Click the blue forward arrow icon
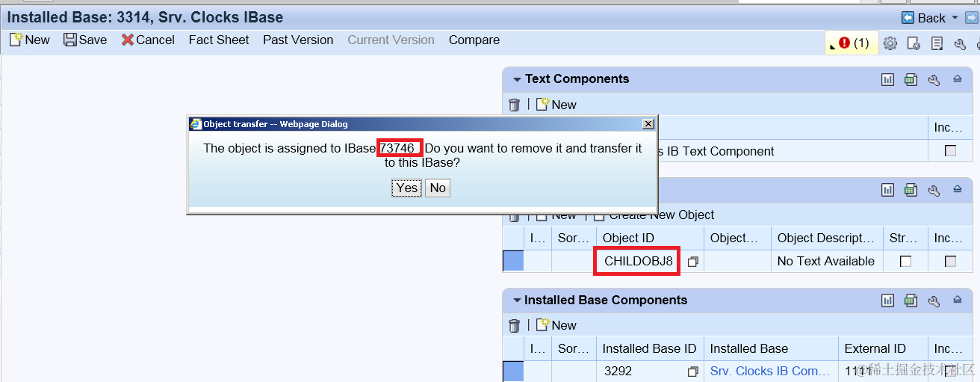The width and height of the screenshot is (980, 382). pos(971,17)
